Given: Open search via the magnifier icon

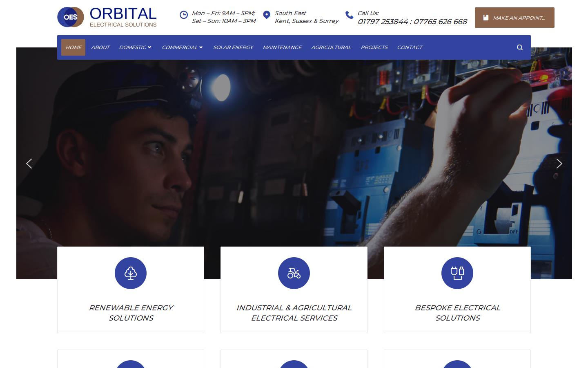Looking at the screenshot, I should point(520,47).
